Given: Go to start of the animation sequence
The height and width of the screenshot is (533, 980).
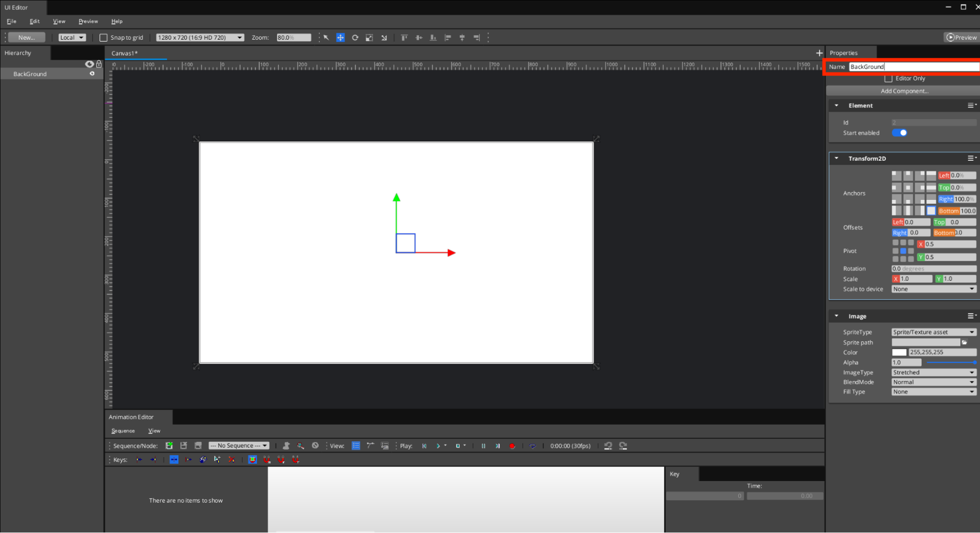Looking at the screenshot, I should (x=425, y=445).
